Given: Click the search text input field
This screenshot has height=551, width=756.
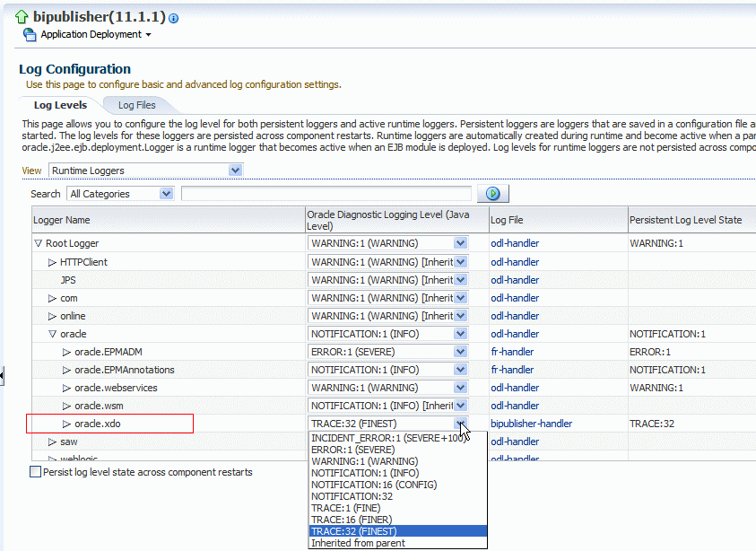Looking at the screenshot, I should point(326,194).
